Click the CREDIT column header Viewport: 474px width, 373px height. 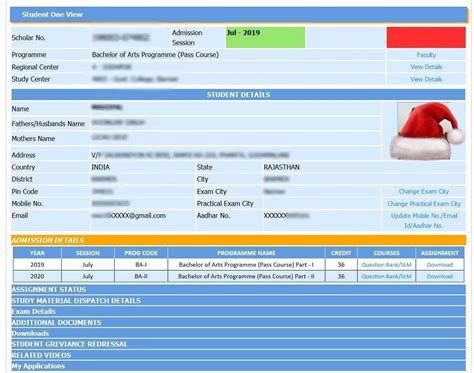[341, 253]
